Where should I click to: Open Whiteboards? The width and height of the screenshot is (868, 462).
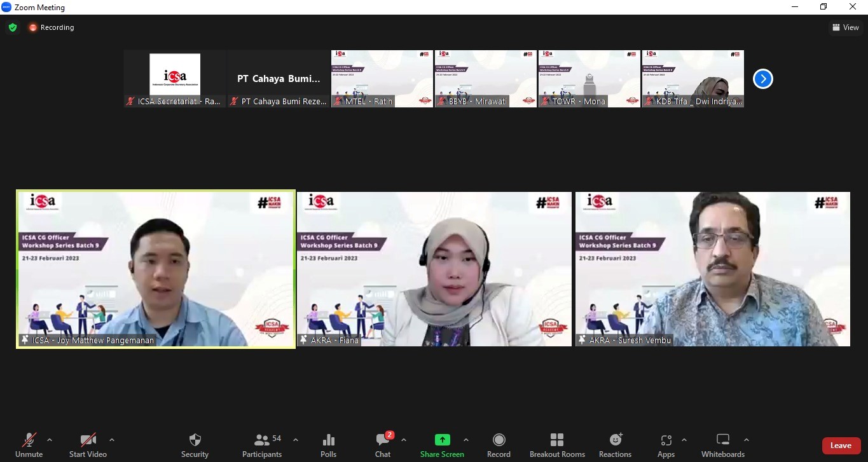[x=722, y=445]
